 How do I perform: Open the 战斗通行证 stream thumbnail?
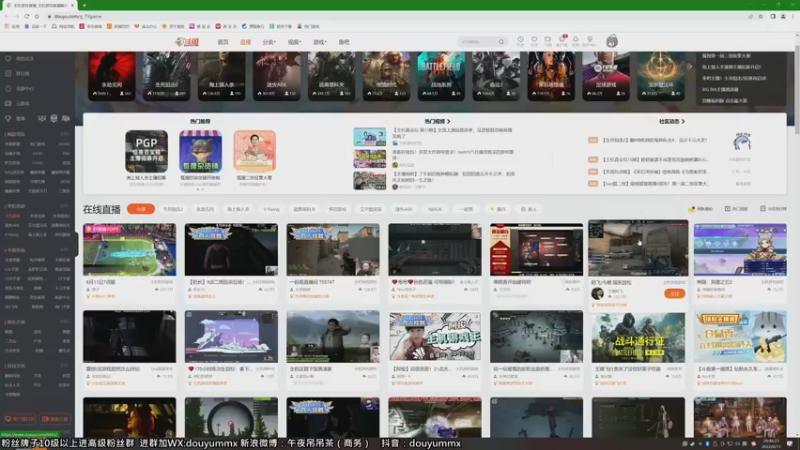pyautogui.click(x=638, y=338)
